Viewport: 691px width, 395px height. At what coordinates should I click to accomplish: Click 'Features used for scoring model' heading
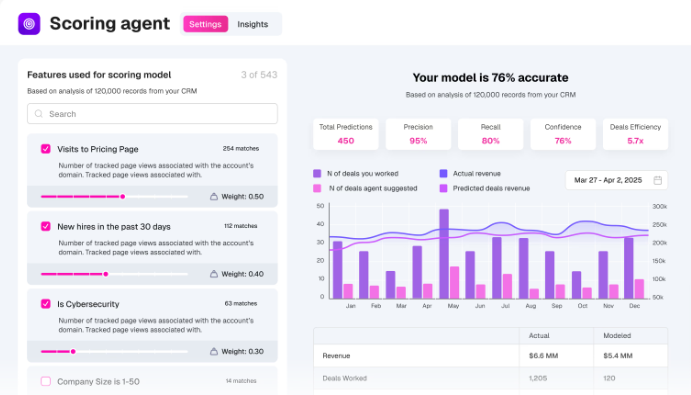pyautogui.click(x=99, y=75)
